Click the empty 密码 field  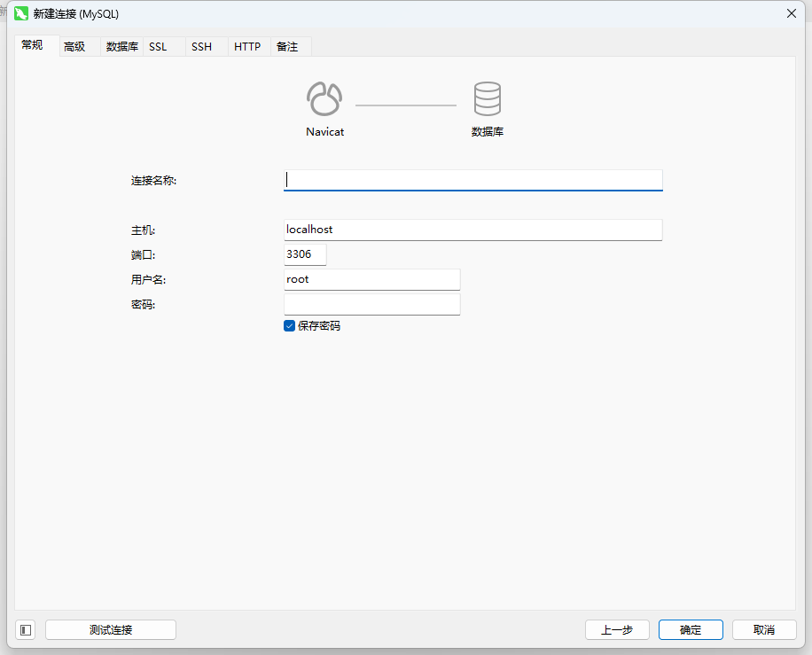click(372, 305)
